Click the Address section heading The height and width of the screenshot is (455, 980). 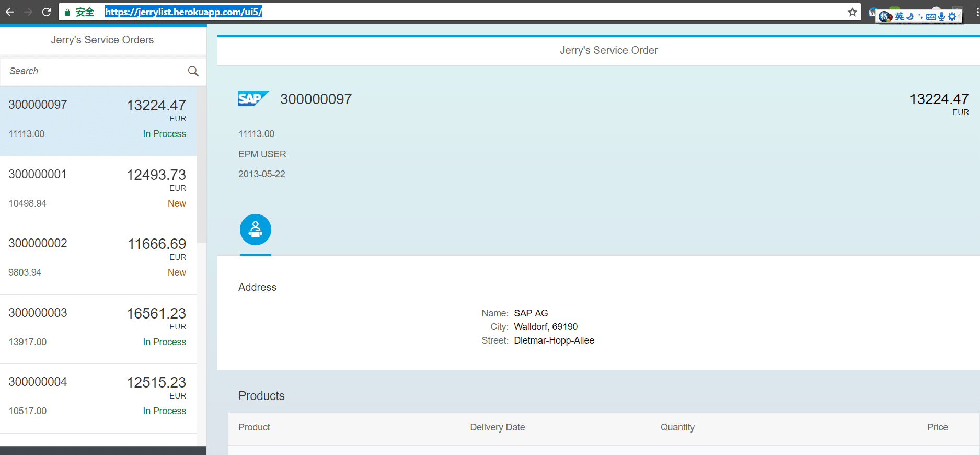click(258, 287)
